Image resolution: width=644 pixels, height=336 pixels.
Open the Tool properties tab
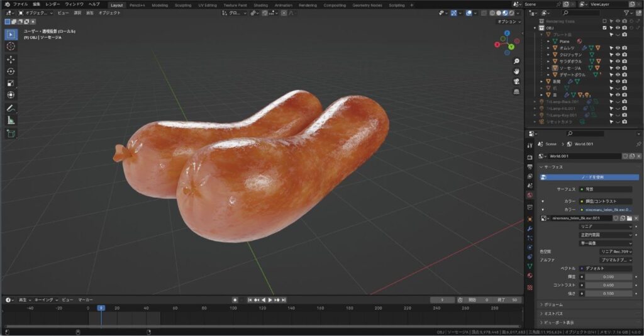click(530, 145)
